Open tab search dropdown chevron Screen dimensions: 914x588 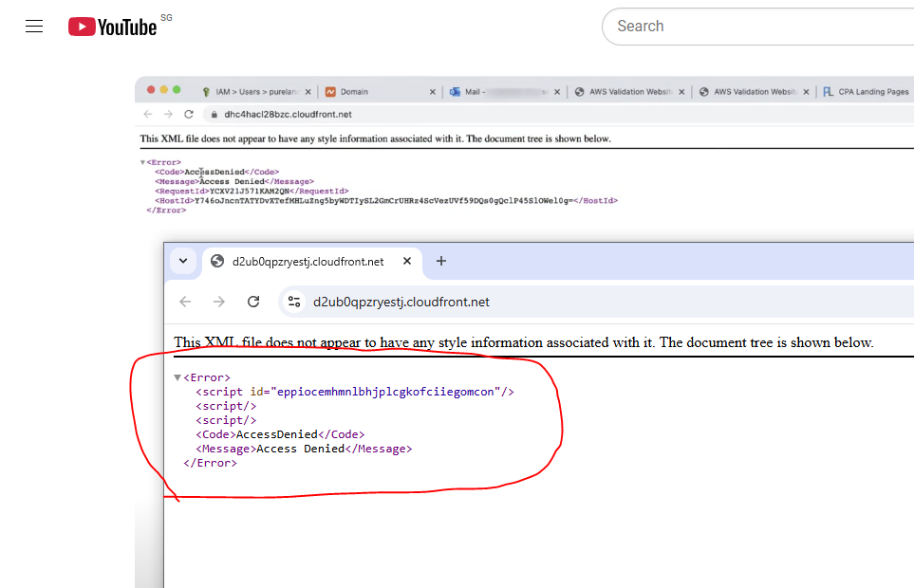(x=183, y=261)
